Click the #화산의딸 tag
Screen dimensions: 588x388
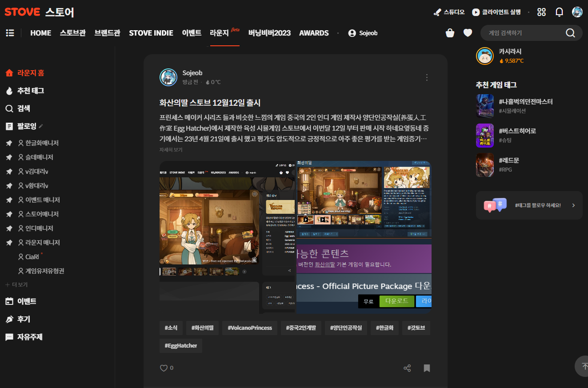[x=202, y=328]
